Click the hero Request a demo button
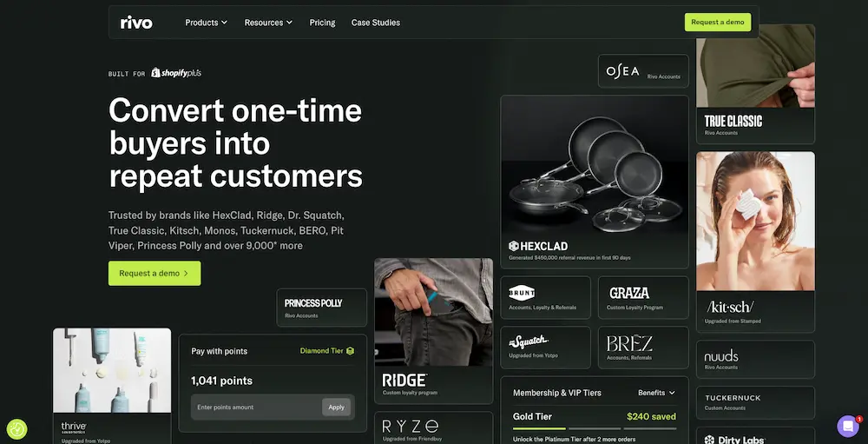Screen dimensions: 868x444 (x=155, y=274)
